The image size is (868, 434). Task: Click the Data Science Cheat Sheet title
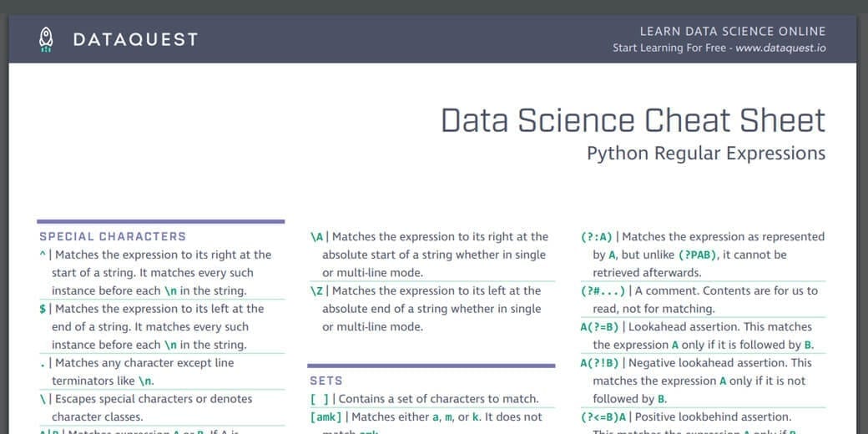[633, 120]
